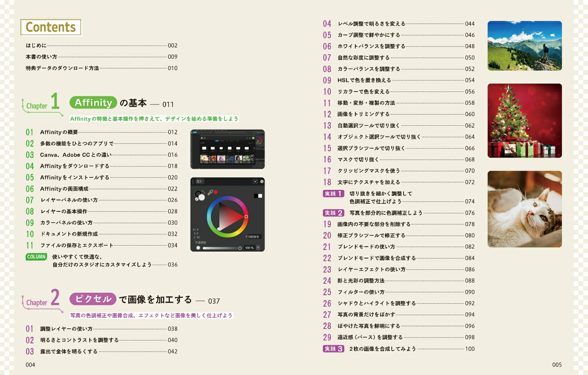This screenshot has height=375, width=588.
Task: Click the 写真の背景だけをぼかす entry
Action: 399,315
